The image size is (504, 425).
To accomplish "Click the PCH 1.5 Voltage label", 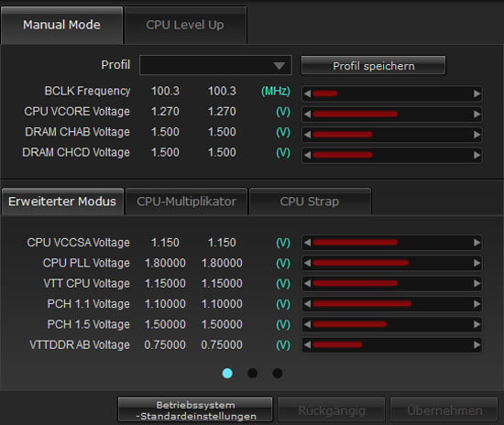I will tap(88, 324).
